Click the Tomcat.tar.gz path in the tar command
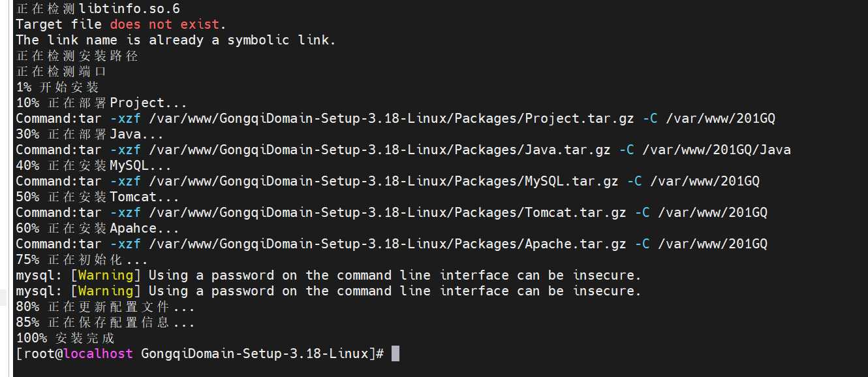 [388, 212]
